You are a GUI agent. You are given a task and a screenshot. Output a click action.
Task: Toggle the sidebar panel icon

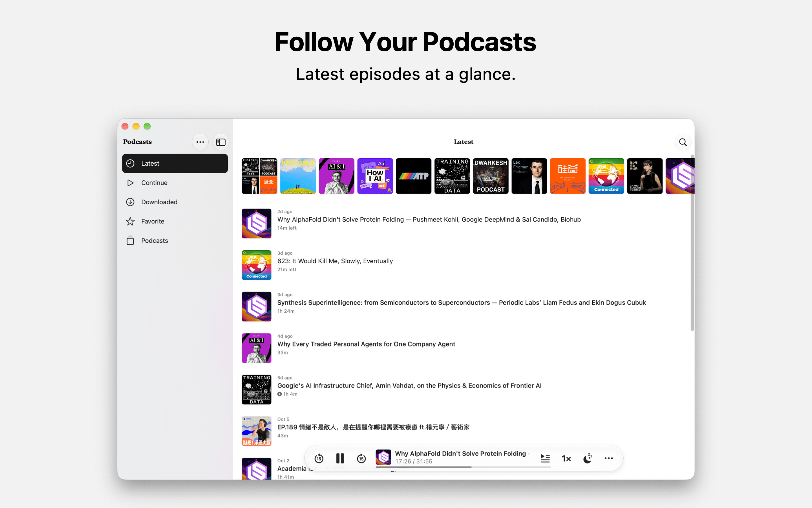coord(221,142)
